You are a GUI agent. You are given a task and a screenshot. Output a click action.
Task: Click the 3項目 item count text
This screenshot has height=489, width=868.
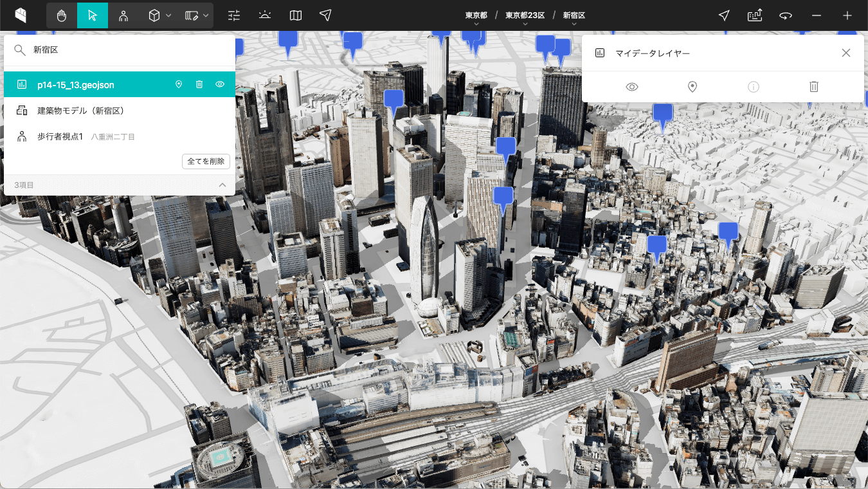click(x=24, y=185)
